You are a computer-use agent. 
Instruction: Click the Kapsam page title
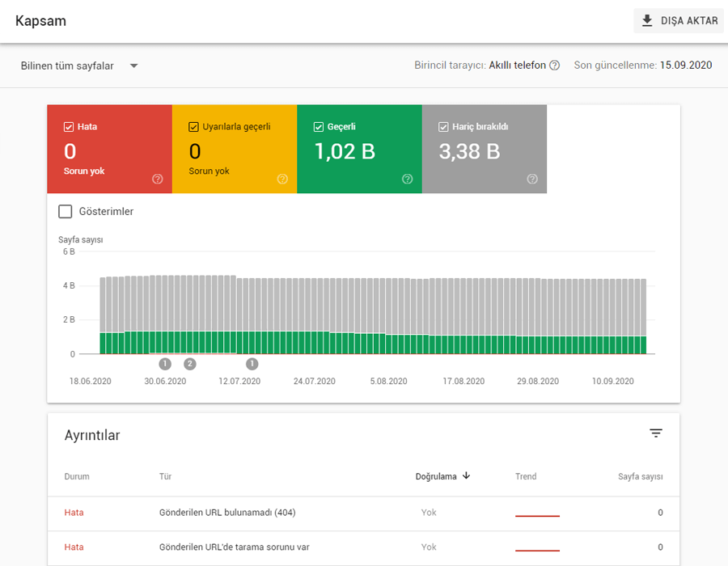[x=41, y=21]
